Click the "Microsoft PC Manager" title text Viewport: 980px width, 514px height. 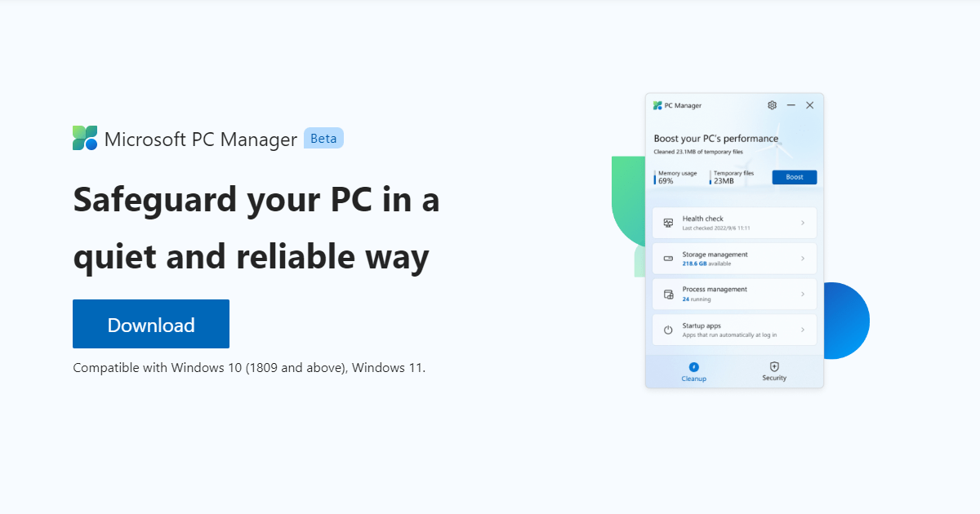(x=201, y=140)
